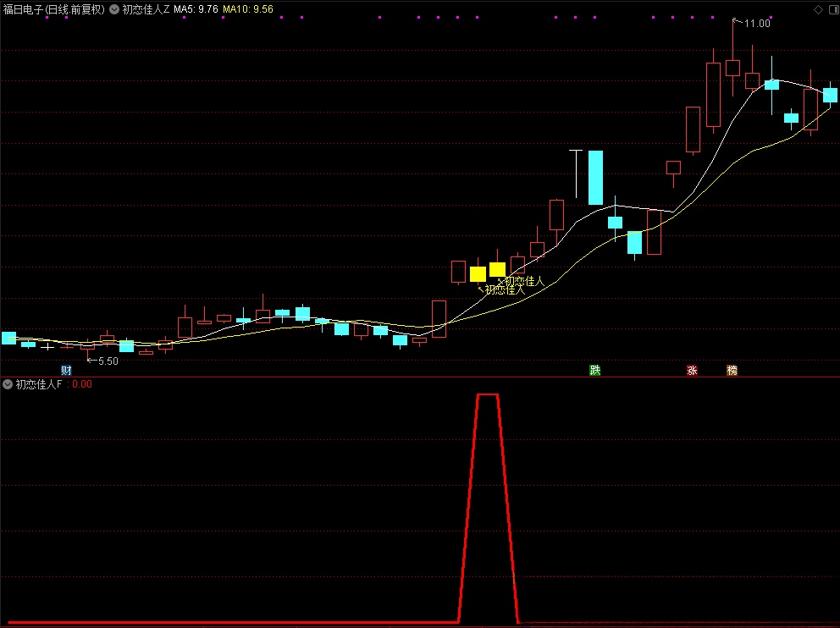Click the peak of the red indicator line
This screenshot has width=840, height=628.
[488, 395]
